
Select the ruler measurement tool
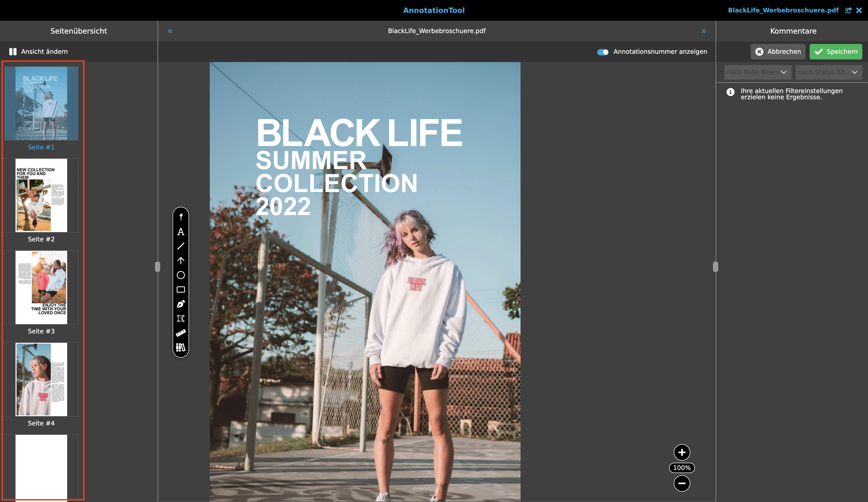tap(181, 333)
